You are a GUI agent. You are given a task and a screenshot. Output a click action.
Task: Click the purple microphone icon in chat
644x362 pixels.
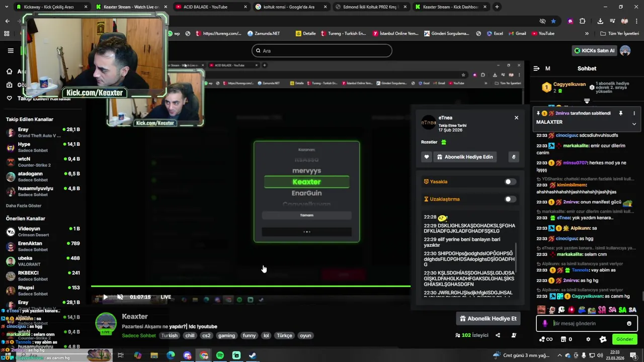click(545, 323)
